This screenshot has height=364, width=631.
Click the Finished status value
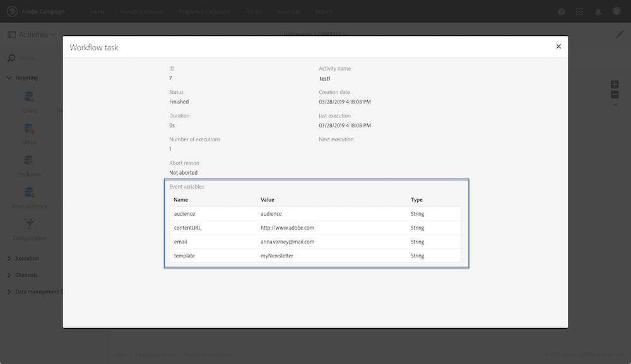tap(179, 102)
